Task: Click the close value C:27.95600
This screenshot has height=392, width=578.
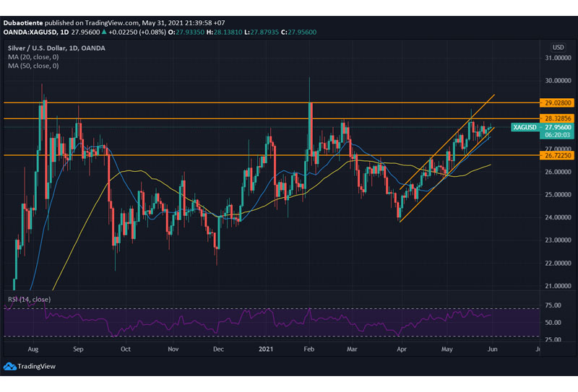Action: [x=298, y=32]
